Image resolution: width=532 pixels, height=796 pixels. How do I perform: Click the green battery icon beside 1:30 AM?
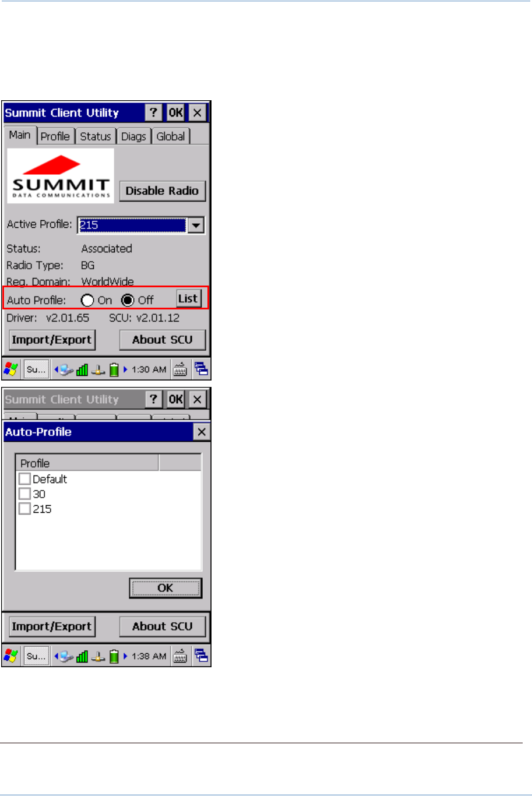[114, 369]
